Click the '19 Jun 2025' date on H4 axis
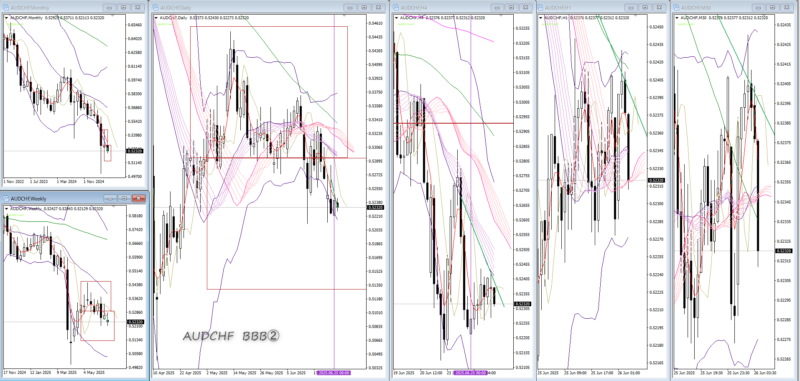Image resolution: width=800 pixels, height=381 pixels. 404,373
